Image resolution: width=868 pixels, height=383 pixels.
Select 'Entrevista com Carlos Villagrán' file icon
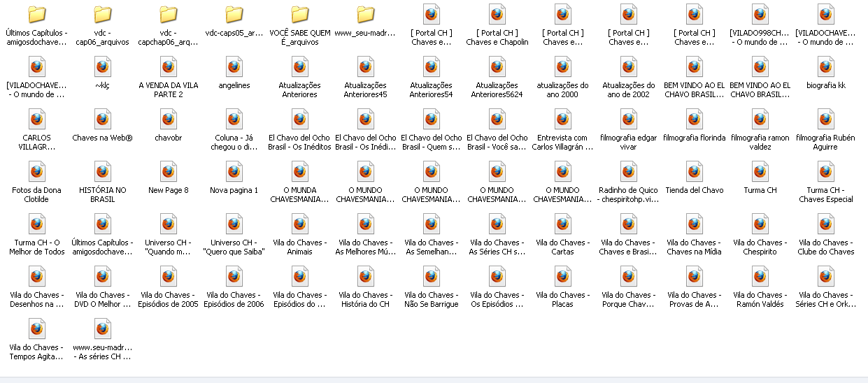[562, 120]
